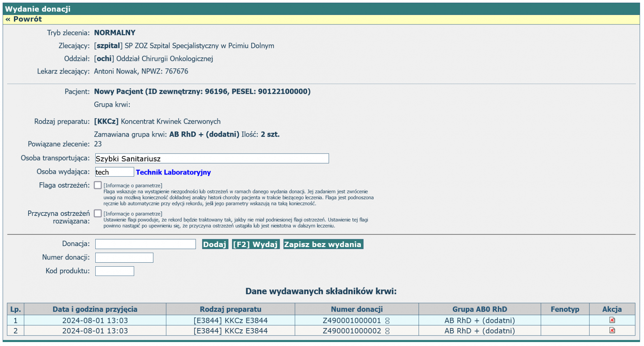Click the Dodaj button
The height and width of the screenshot is (346, 644).
pyautogui.click(x=215, y=244)
